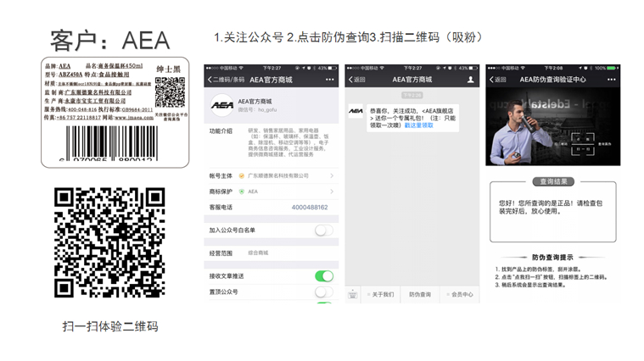Image resolution: width=644 pixels, height=361 pixels.
Task: Open the profile person icon in chat header
Action: (471, 80)
